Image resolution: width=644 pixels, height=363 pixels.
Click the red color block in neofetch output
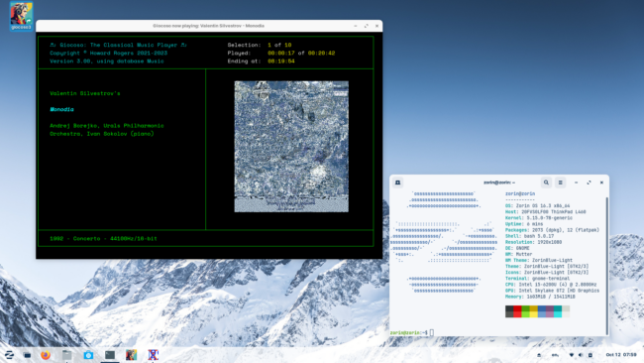[x=517, y=311]
